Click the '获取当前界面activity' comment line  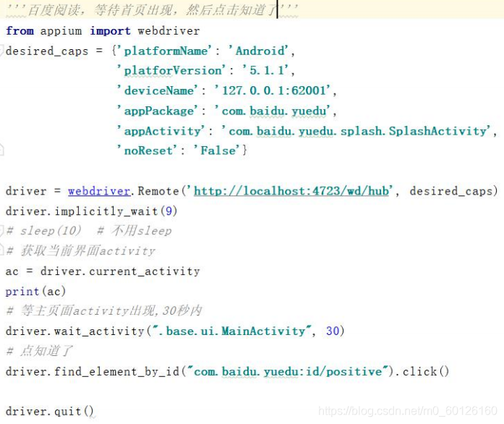[80, 250]
